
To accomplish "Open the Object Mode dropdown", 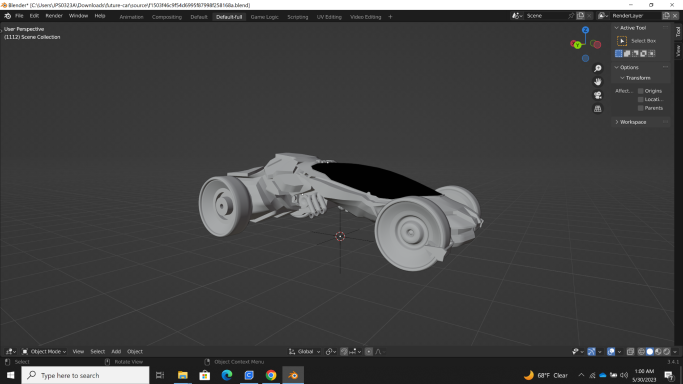I will tap(44, 352).
